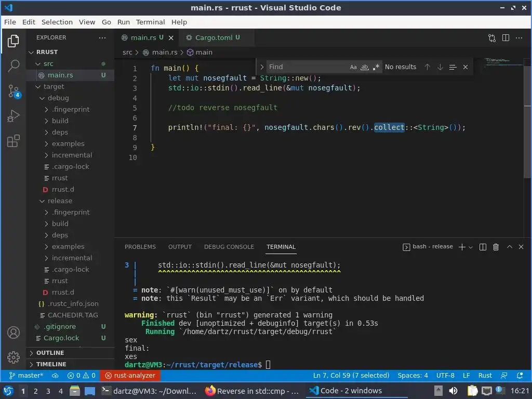The image size is (532, 399).
Task: Open the Search view in activity bar
Action: point(14,66)
